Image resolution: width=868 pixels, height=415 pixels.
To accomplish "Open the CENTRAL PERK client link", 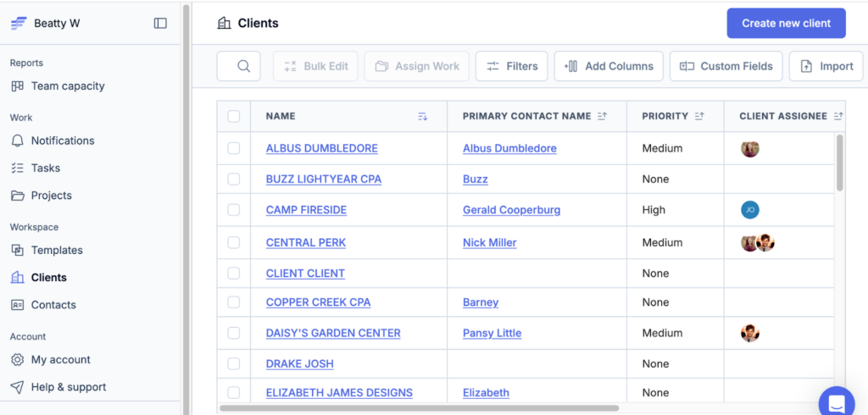I will (305, 242).
